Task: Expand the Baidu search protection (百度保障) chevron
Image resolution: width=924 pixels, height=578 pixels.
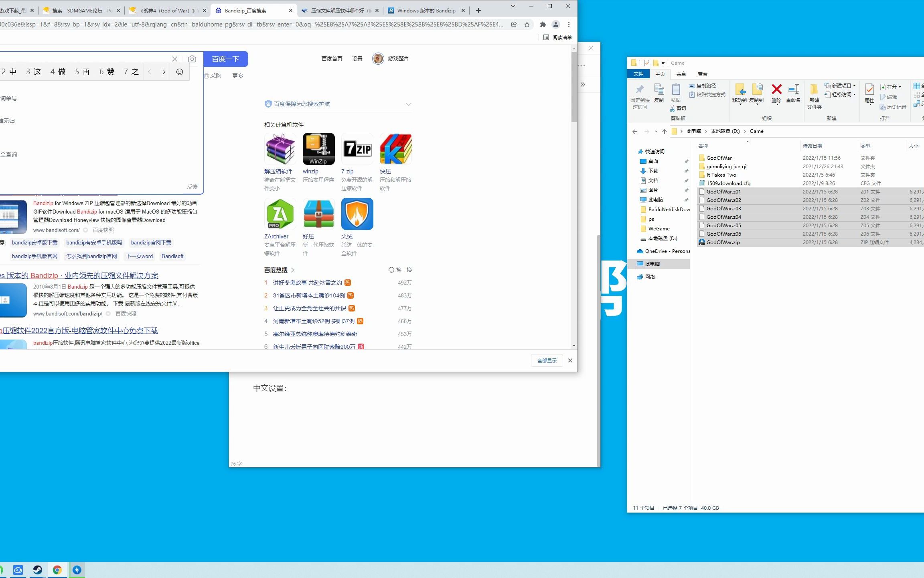Action: (x=408, y=104)
